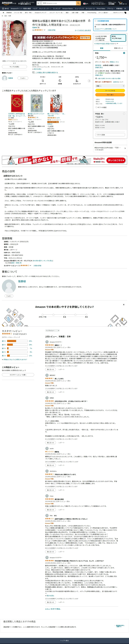The width and height of the screenshot is (129, 644).
Task: Click the 言語 globe icon
Action: 60,81
